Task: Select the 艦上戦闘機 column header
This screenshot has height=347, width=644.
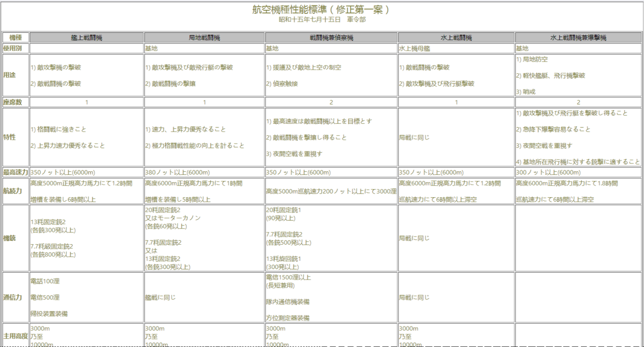Action: [87, 38]
